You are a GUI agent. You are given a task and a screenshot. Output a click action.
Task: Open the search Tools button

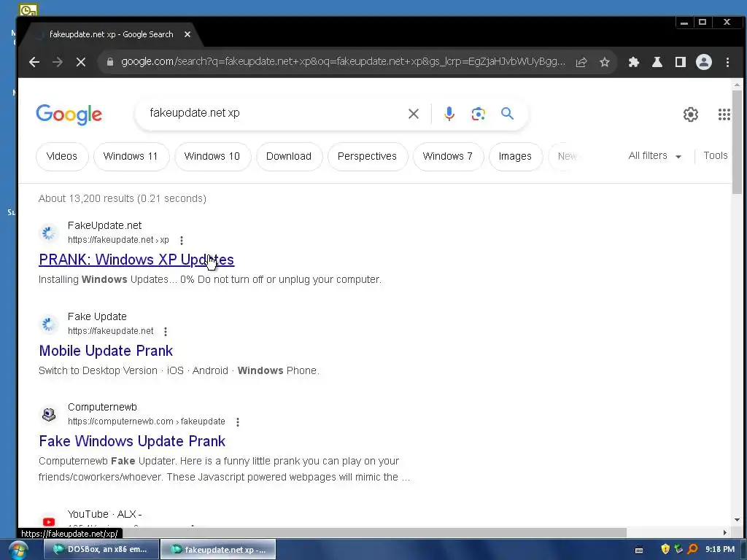click(715, 156)
